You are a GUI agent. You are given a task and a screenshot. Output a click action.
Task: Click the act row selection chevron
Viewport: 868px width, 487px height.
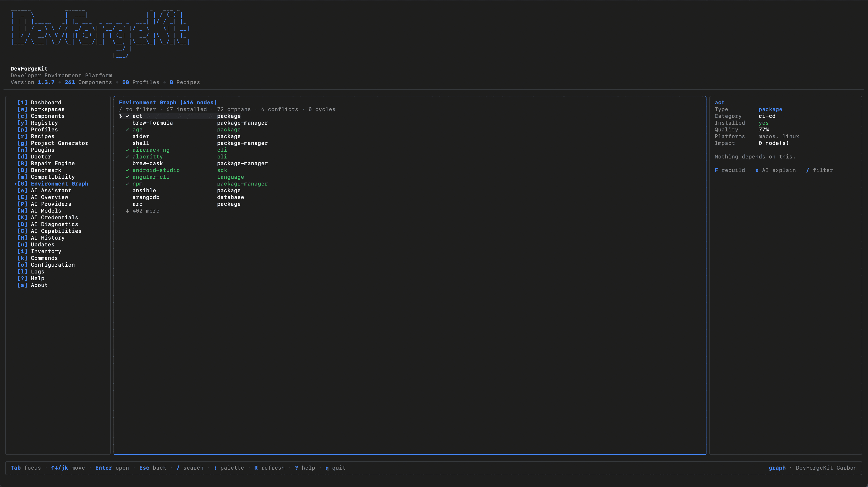121,116
